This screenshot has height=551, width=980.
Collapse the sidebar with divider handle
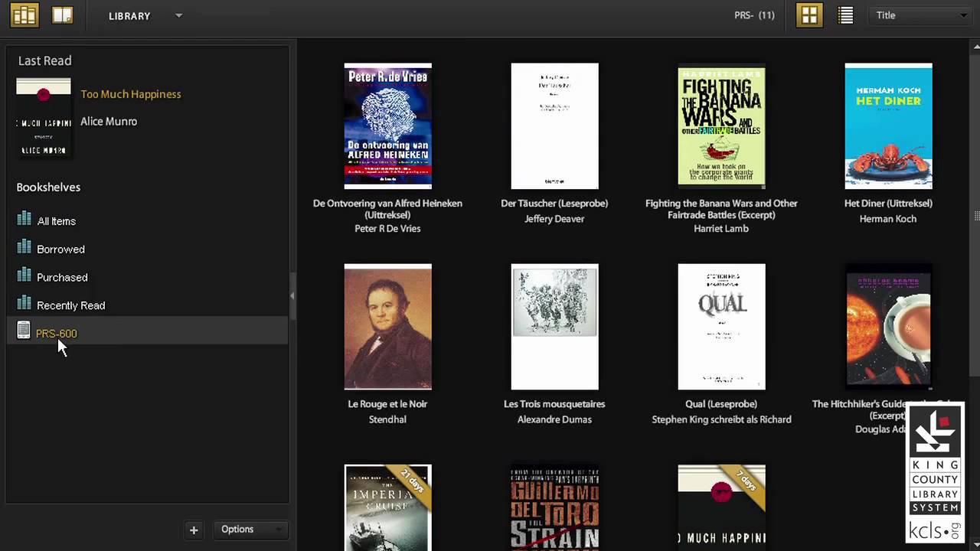coord(292,295)
